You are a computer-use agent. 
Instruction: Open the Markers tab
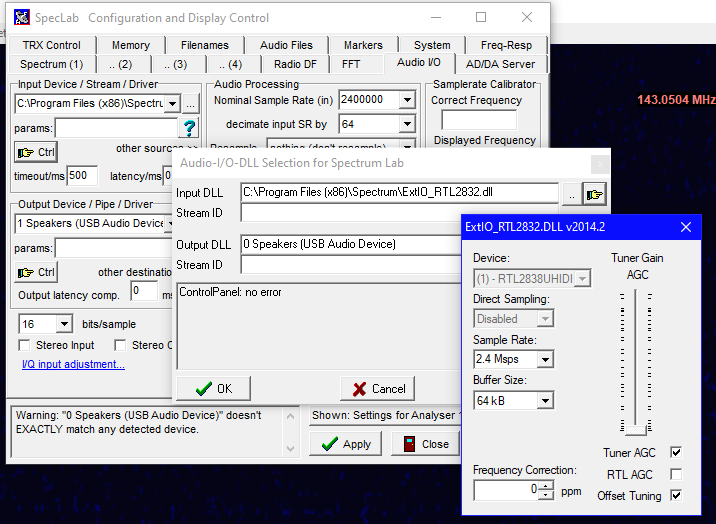point(363,45)
